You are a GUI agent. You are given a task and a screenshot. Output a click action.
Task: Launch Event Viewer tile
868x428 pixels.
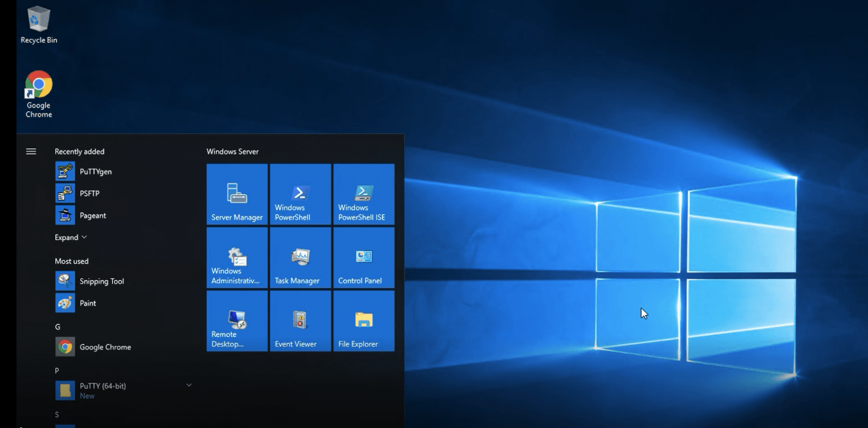click(x=300, y=321)
